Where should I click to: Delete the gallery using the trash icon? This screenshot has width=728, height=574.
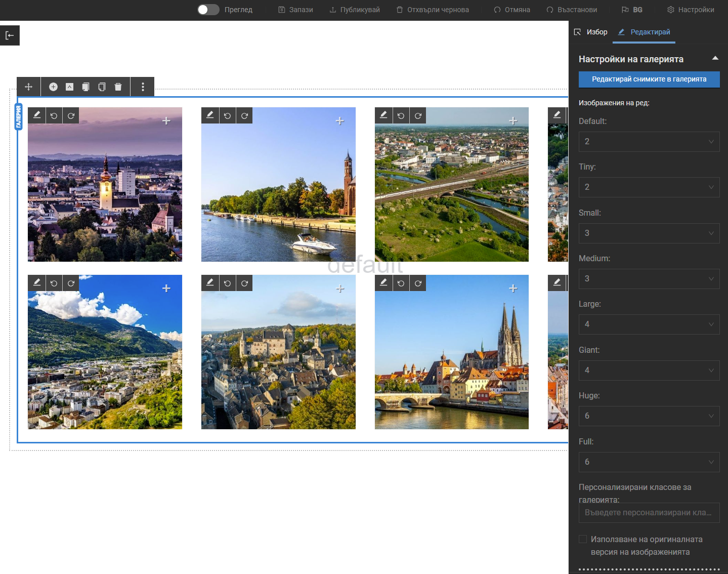coord(118,87)
